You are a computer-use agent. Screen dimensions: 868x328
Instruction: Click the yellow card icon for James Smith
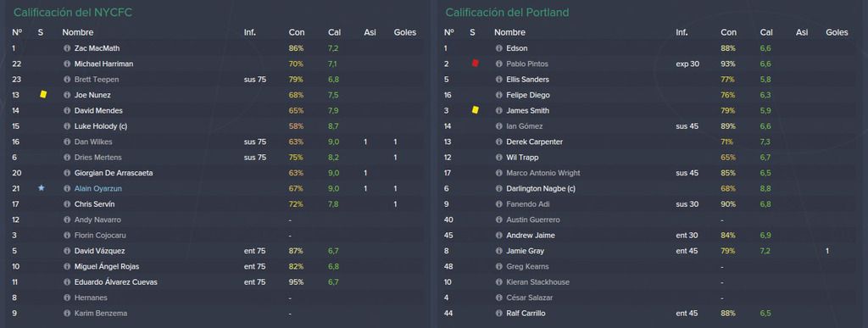click(475, 110)
